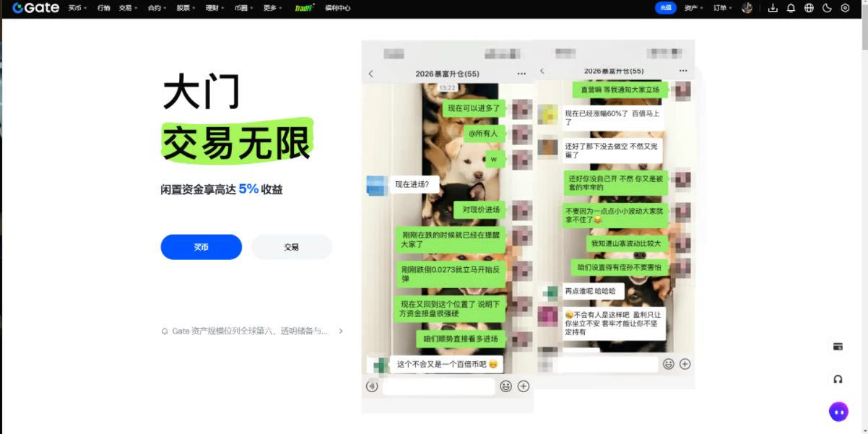Image resolution: width=868 pixels, height=434 pixels.
Task: Expand the 币圈 dropdown menu
Action: tap(243, 8)
